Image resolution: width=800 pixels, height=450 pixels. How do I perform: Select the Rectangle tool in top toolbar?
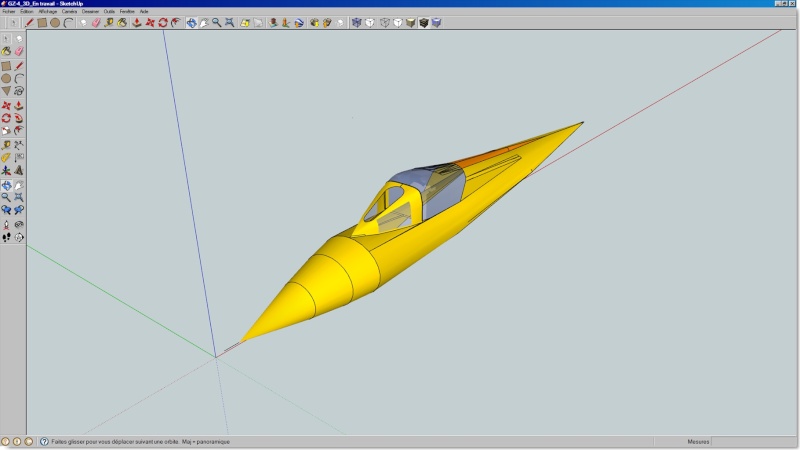click(42, 22)
